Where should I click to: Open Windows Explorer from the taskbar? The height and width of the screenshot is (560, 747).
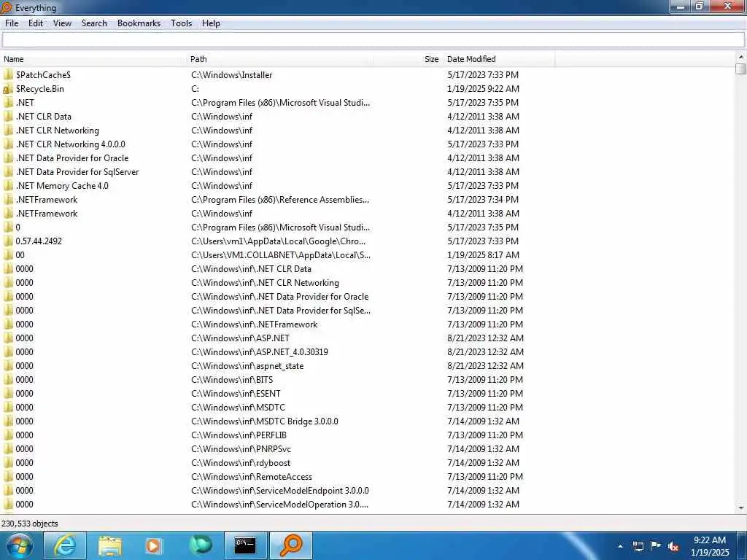coord(110,545)
